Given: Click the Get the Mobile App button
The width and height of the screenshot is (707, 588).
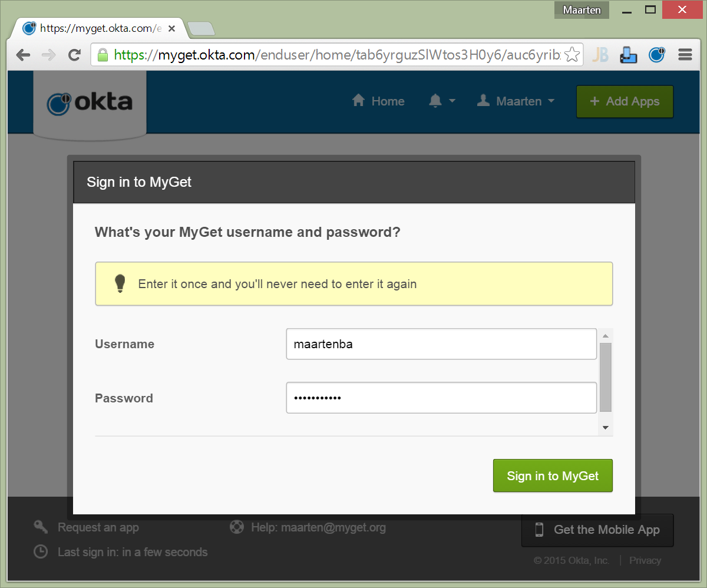Looking at the screenshot, I should coord(597,530).
